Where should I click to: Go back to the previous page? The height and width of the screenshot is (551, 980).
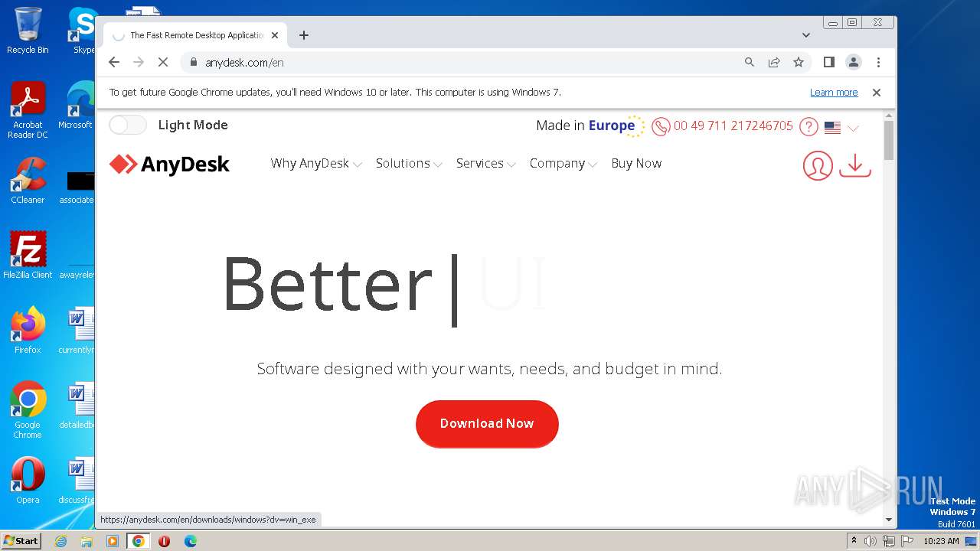(x=114, y=62)
